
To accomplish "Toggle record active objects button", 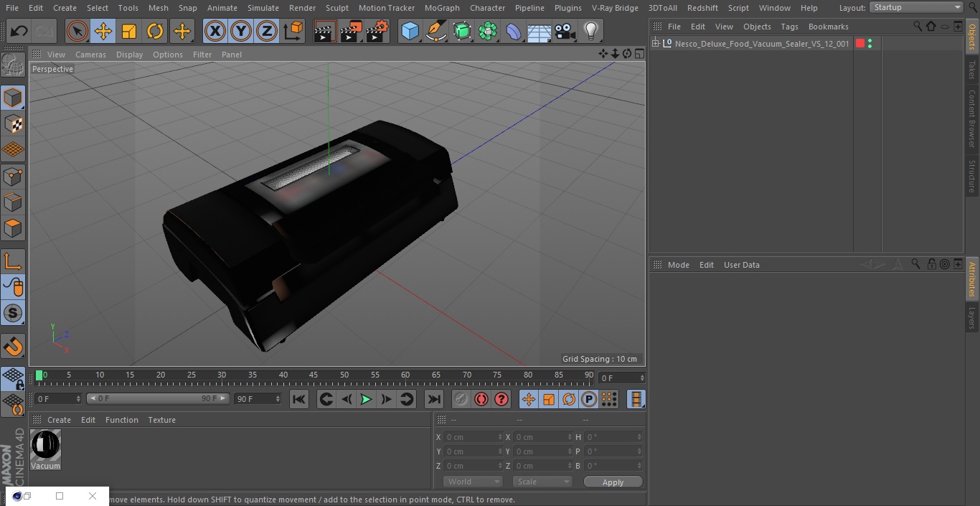I will coord(461,399).
